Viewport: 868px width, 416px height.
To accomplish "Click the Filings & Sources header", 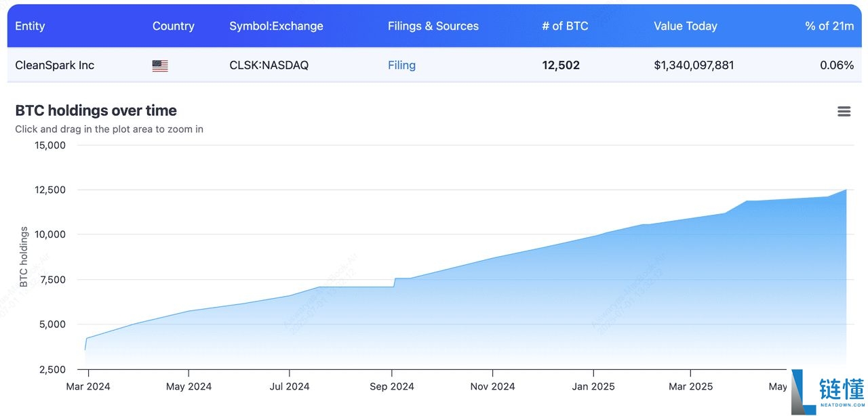I will point(433,26).
